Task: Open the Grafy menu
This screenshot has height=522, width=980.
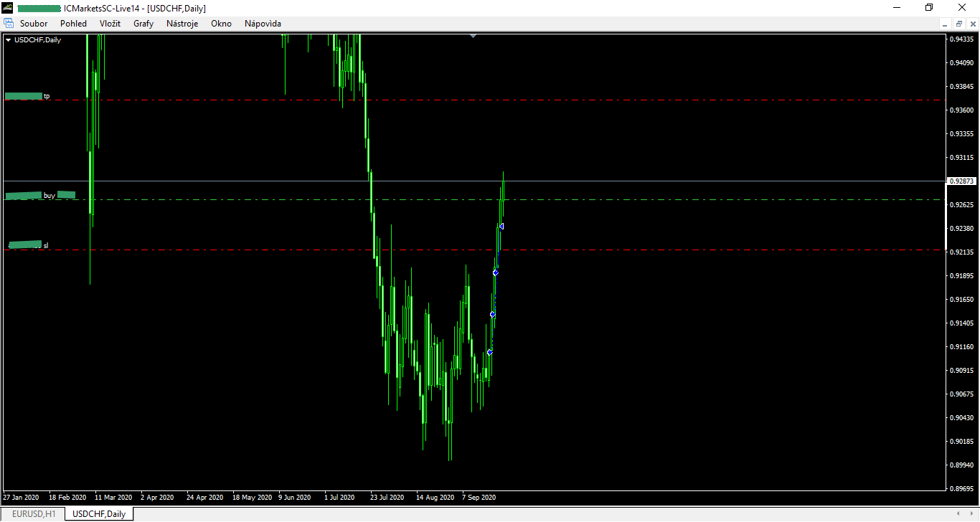Action: pyautogui.click(x=143, y=24)
